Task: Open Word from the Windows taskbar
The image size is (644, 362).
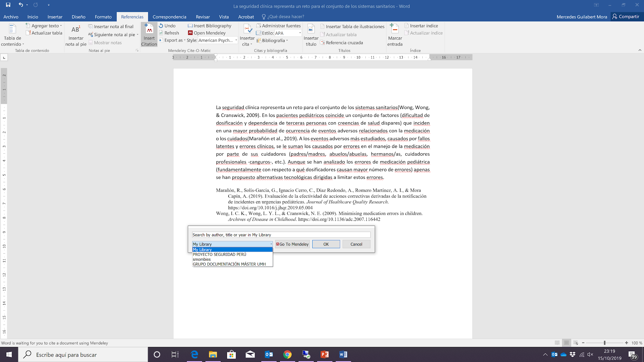Action: (x=343, y=355)
